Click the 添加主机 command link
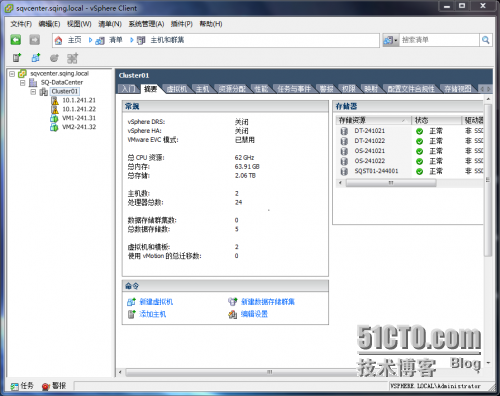The image size is (500, 396). [152, 314]
